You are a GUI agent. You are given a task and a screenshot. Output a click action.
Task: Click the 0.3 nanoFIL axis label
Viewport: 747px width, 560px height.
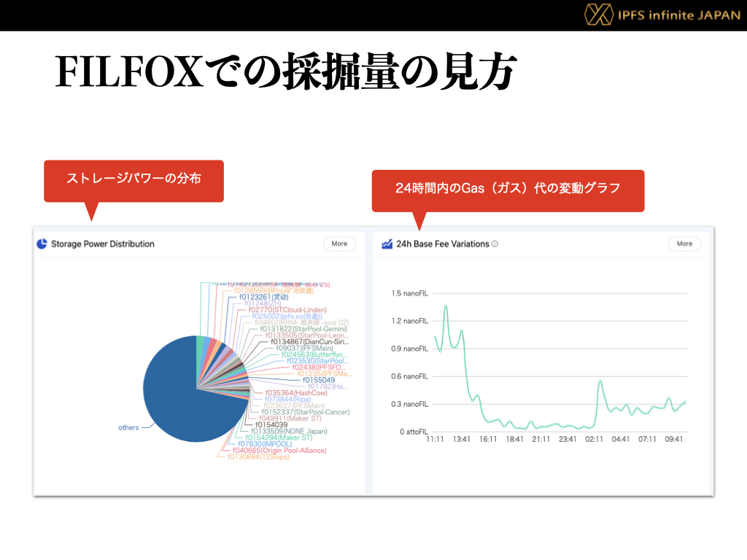pyautogui.click(x=410, y=404)
